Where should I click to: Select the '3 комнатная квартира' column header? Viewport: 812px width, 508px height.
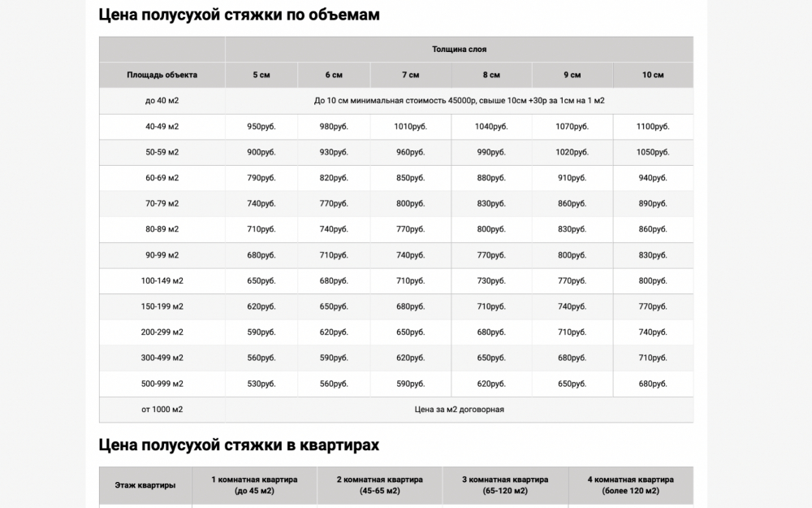coord(505,486)
